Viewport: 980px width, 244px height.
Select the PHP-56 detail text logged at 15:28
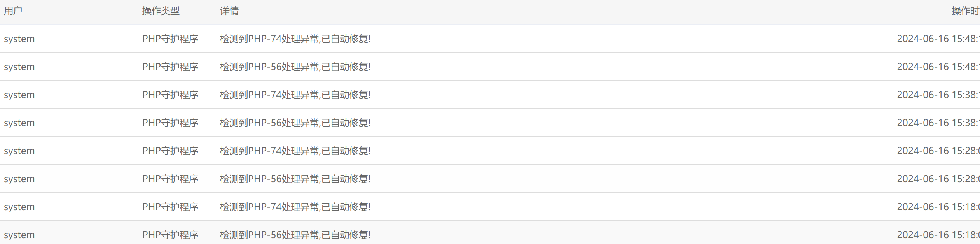[x=295, y=179]
